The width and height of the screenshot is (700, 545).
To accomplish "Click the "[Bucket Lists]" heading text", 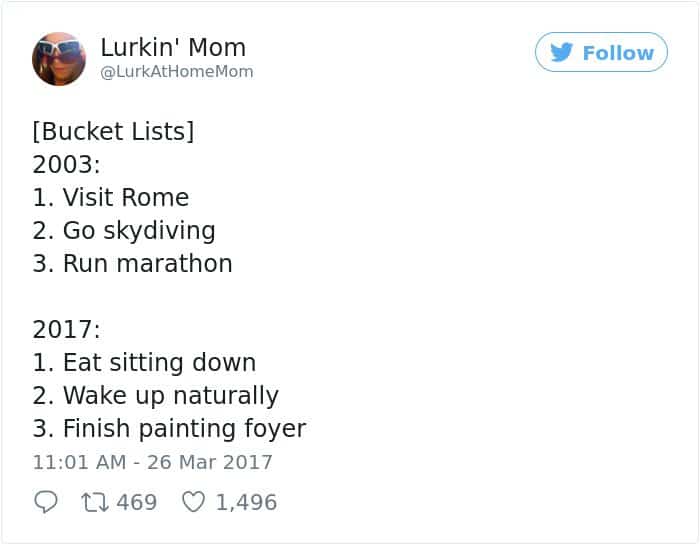I will coord(113,131).
